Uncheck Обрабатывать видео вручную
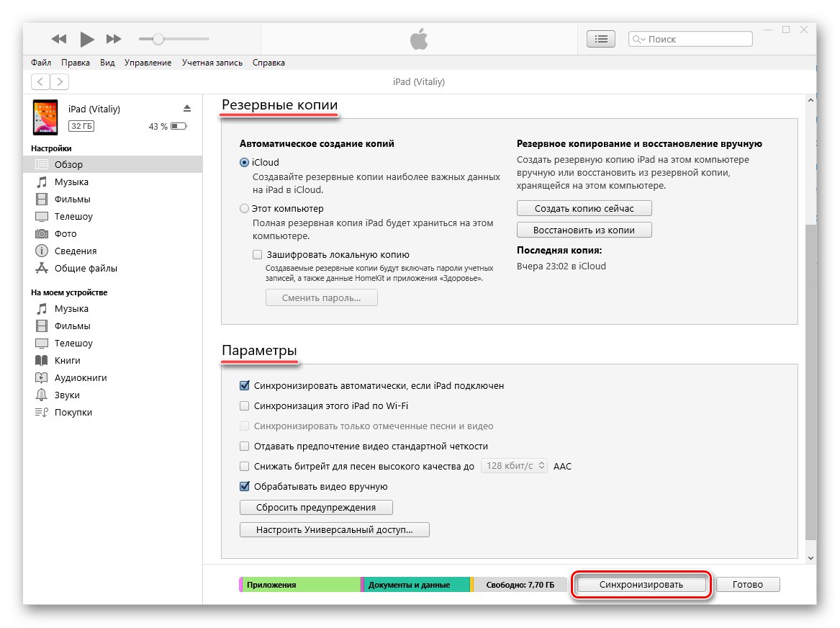Image resolution: width=840 pixels, height=628 pixels. click(x=245, y=487)
